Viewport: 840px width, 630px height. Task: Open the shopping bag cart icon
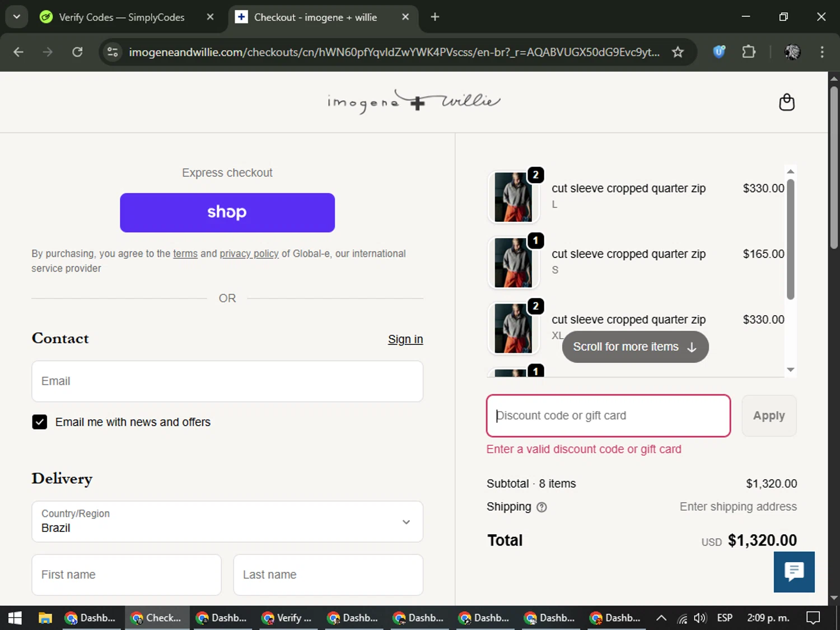point(787,102)
